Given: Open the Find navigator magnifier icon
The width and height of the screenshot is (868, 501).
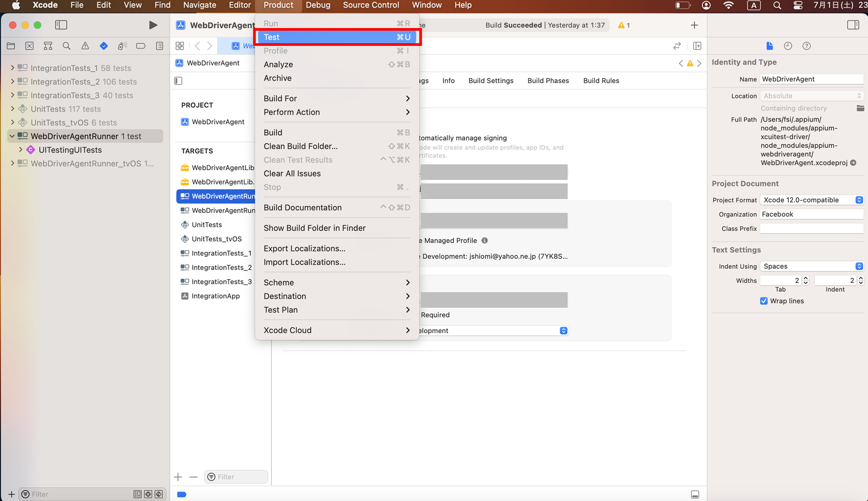Looking at the screenshot, I should click(66, 46).
